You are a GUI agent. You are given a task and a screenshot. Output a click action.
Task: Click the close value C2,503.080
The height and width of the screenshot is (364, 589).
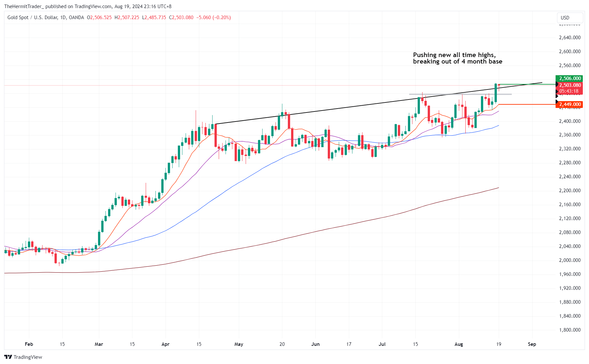click(181, 18)
